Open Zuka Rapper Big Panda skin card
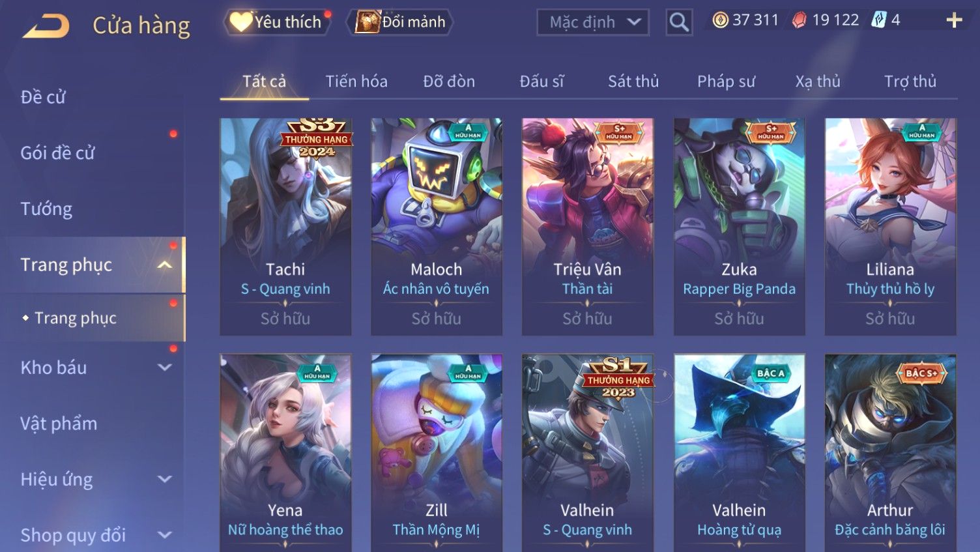The height and width of the screenshot is (552, 980). [739, 227]
